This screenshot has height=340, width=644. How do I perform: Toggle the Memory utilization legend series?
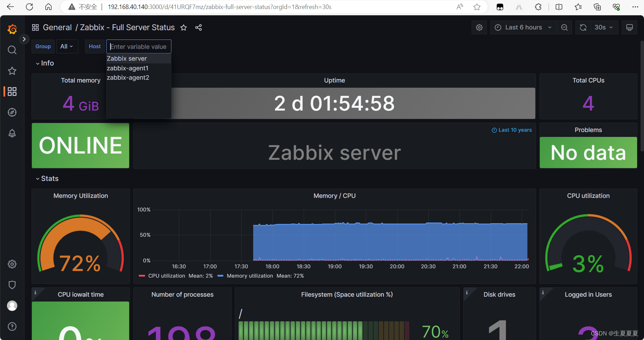[x=250, y=276]
